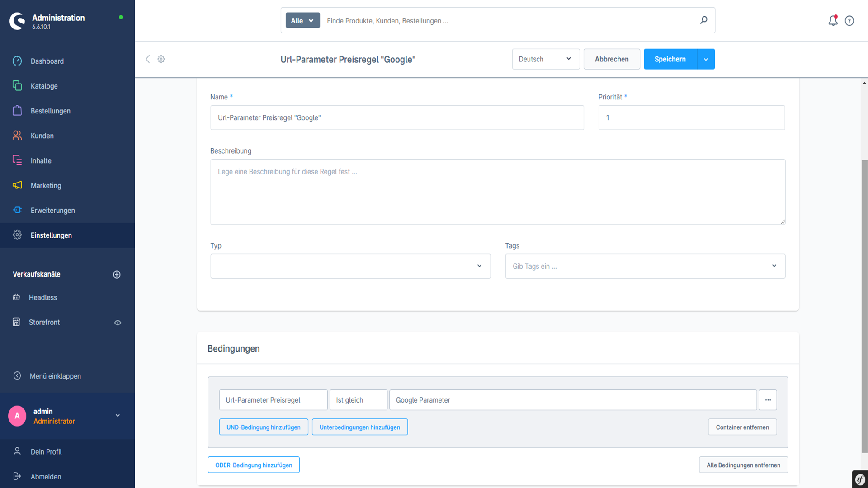
Task: Toggle Storefront visibility eye icon
Action: click(118, 323)
